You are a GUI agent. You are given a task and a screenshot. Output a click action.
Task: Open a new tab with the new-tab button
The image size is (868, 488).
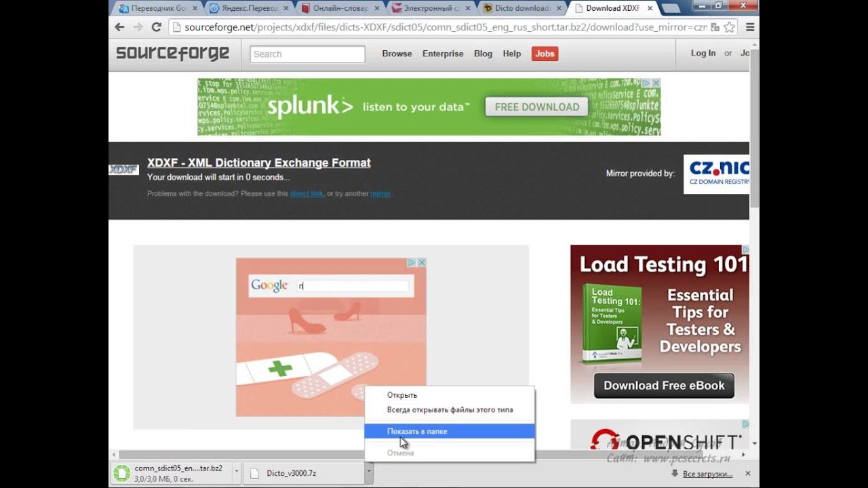(671, 9)
